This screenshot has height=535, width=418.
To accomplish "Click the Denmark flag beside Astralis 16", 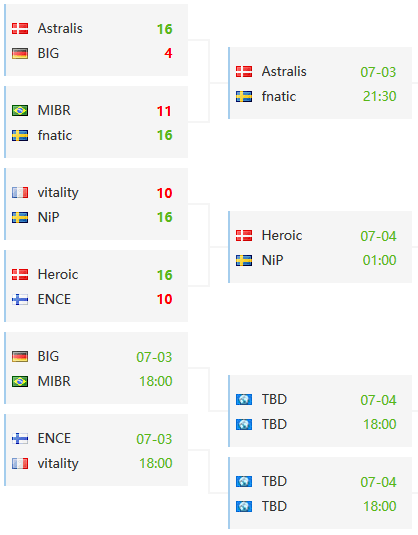I will coord(20,29).
